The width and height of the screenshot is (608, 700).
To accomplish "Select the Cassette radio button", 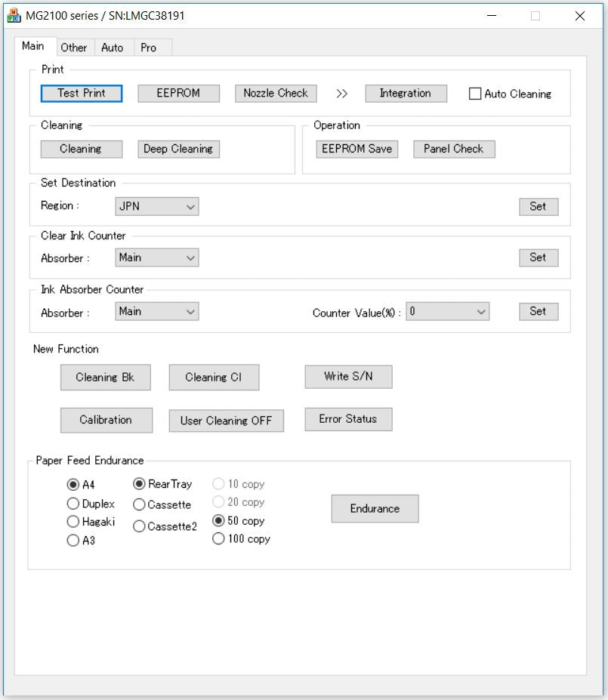I will [x=139, y=504].
